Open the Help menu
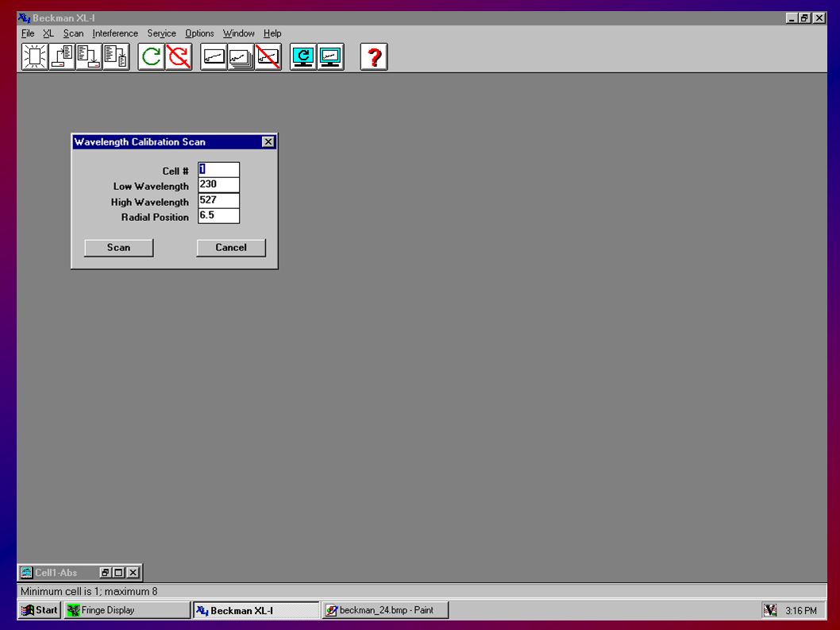Image resolution: width=840 pixels, height=630 pixels. [272, 33]
